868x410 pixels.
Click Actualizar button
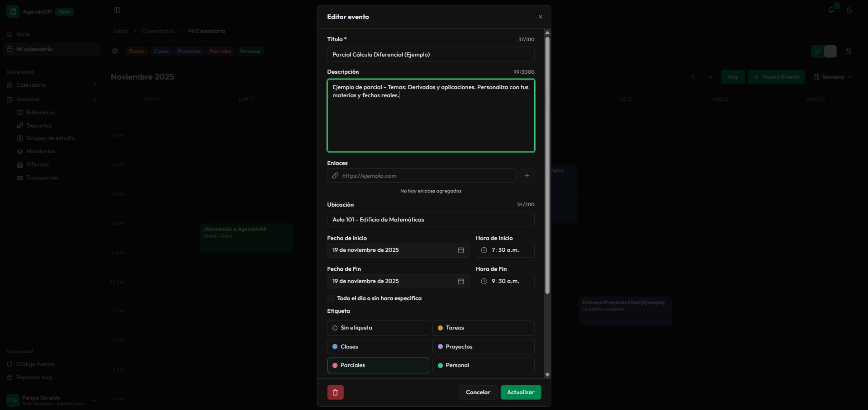coord(521,392)
